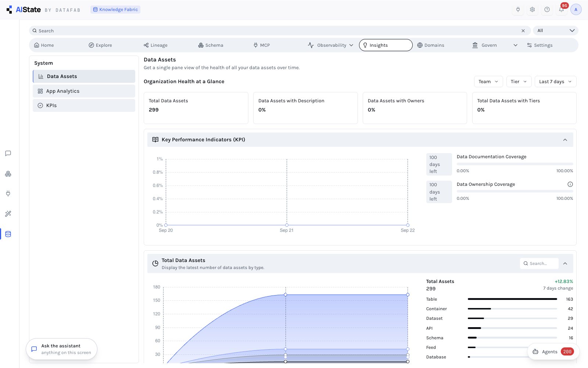Open the help question-mark icon
The width and height of the screenshot is (588, 368).
tap(547, 10)
